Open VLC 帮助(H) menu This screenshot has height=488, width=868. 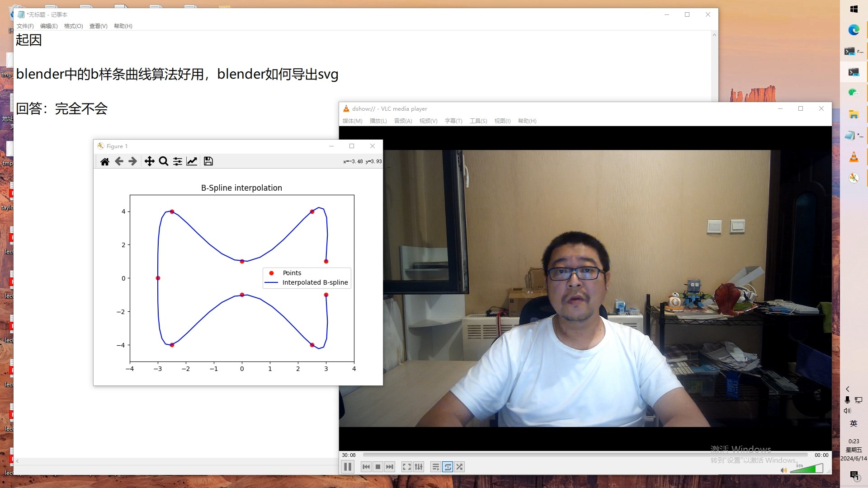(527, 121)
